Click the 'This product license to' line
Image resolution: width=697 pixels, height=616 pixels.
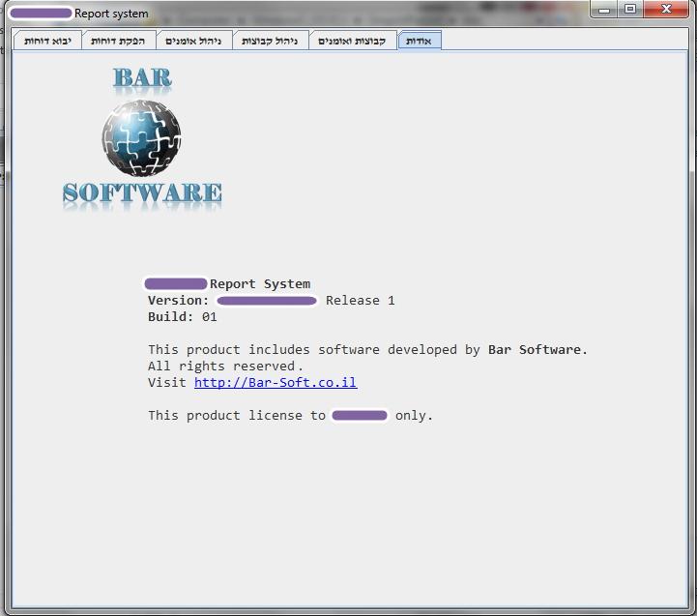tap(290, 416)
